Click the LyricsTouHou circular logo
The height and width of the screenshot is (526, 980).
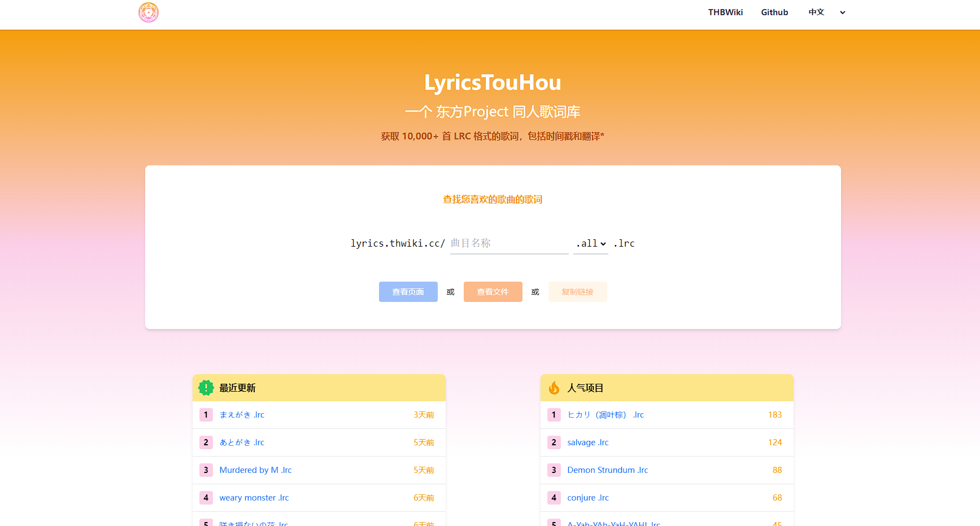149,12
